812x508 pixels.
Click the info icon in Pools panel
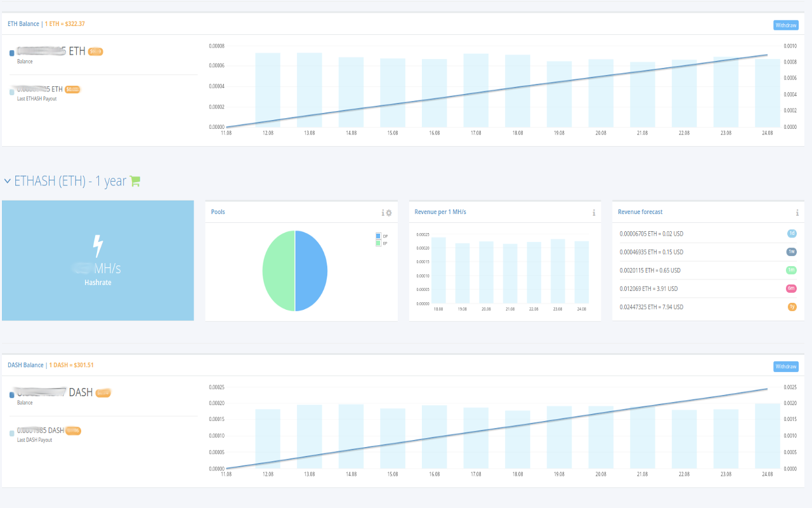383,213
